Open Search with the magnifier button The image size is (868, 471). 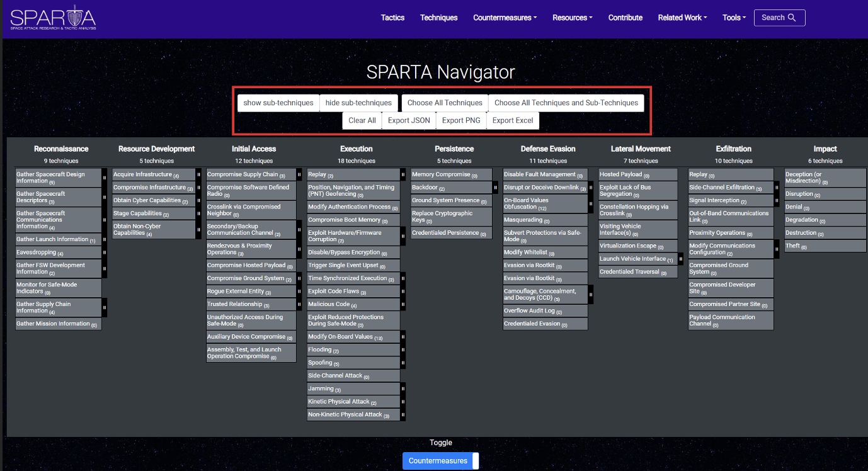point(779,18)
